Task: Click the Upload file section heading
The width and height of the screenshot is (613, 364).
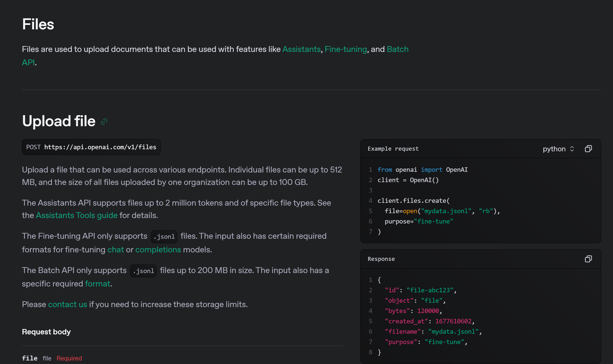Action: pyautogui.click(x=59, y=121)
